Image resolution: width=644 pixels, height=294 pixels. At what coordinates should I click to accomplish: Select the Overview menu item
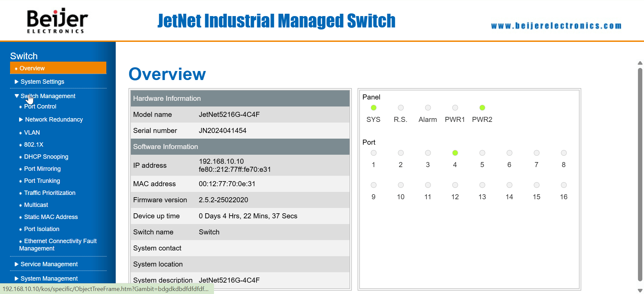[x=58, y=68]
